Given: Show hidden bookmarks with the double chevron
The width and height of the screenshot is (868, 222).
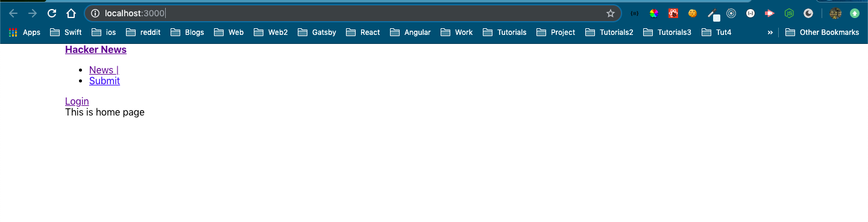Looking at the screenshot, I should click(770, 32).
